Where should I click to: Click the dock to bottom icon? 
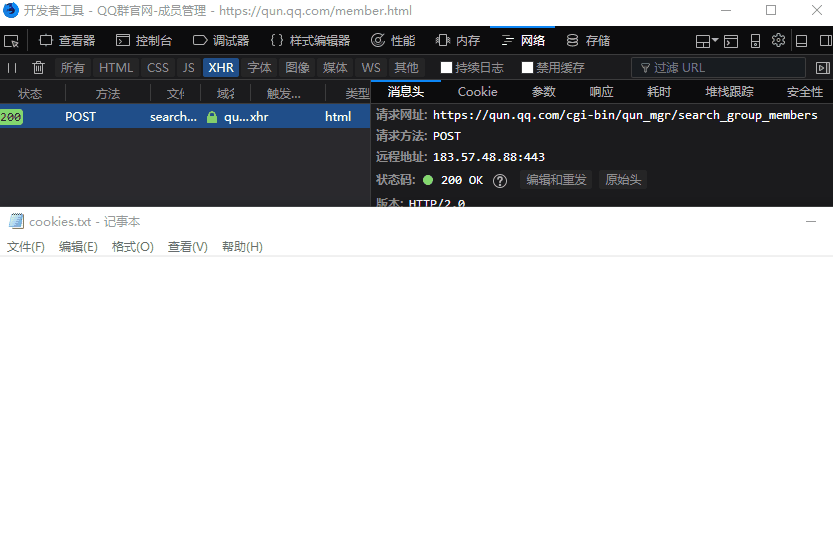802,41
